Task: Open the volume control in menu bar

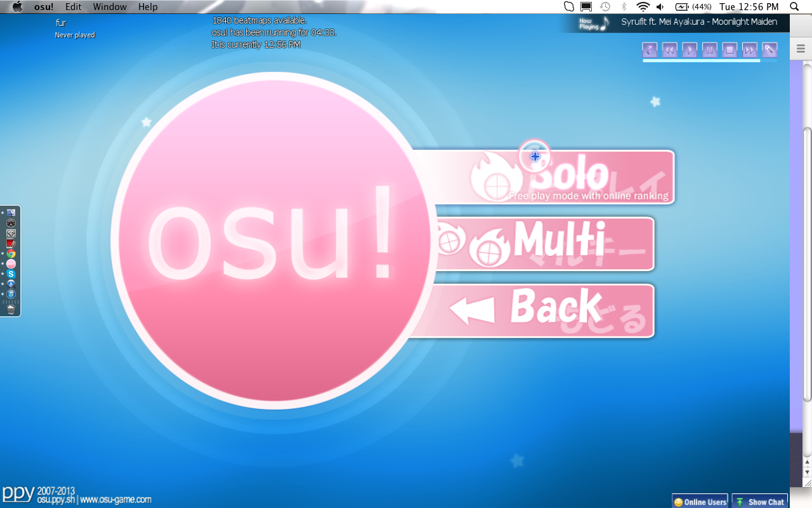Action: 660,7
